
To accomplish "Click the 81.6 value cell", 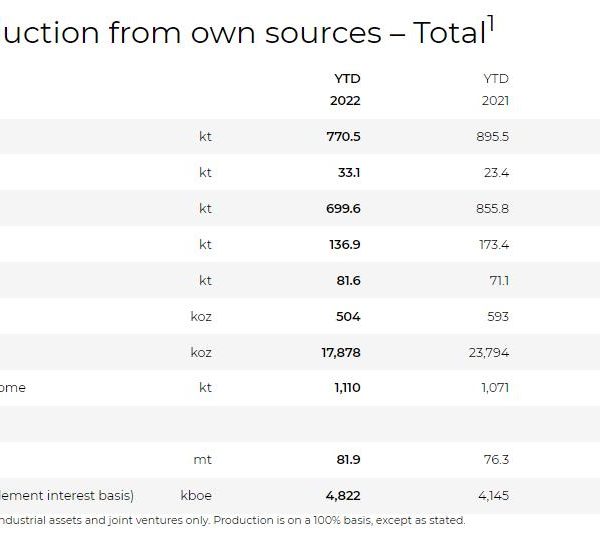I will (346, 280).
